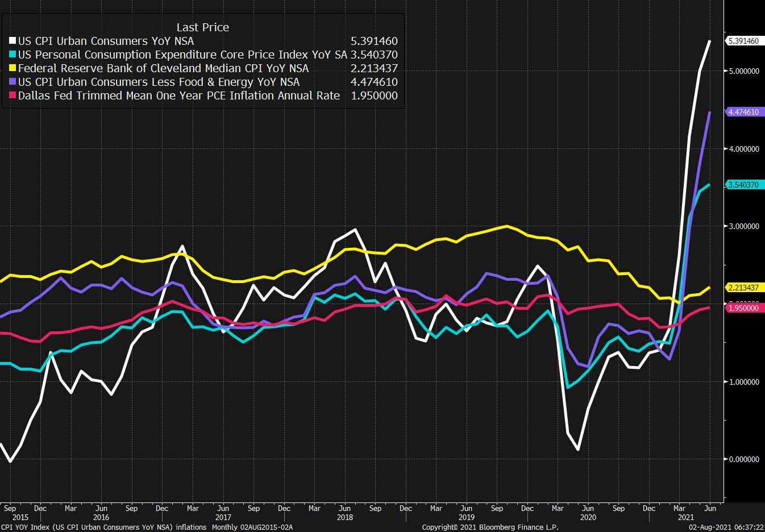Image resolution: width=765 pixels, height=532 pixels.
Task: Click the yellow 2.213437 price flag
Action: (745, 288)
